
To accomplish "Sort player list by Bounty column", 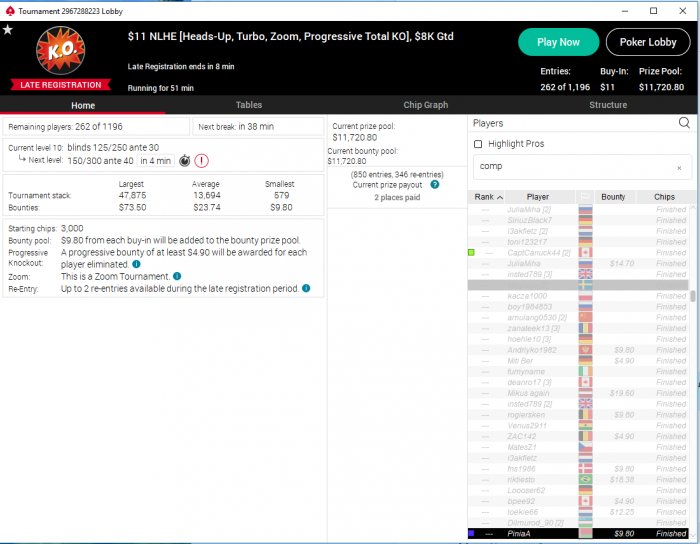I will coord(613,197).
